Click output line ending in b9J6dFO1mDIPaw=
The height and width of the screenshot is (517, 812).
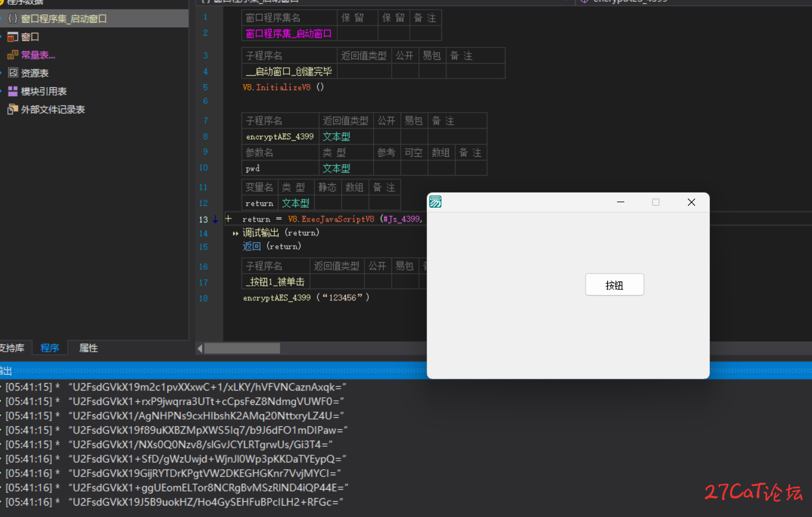(177, 430)
